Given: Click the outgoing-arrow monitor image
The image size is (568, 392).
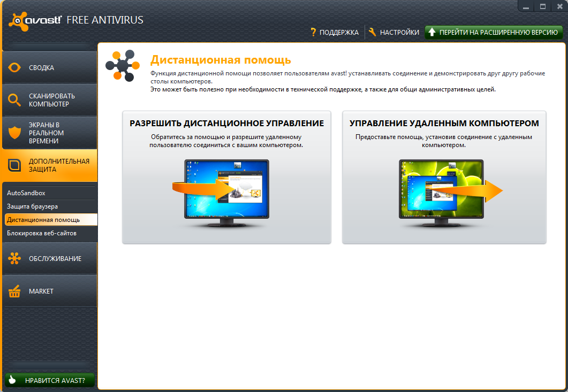Looking at the screenshot, I should pos(451,193).
